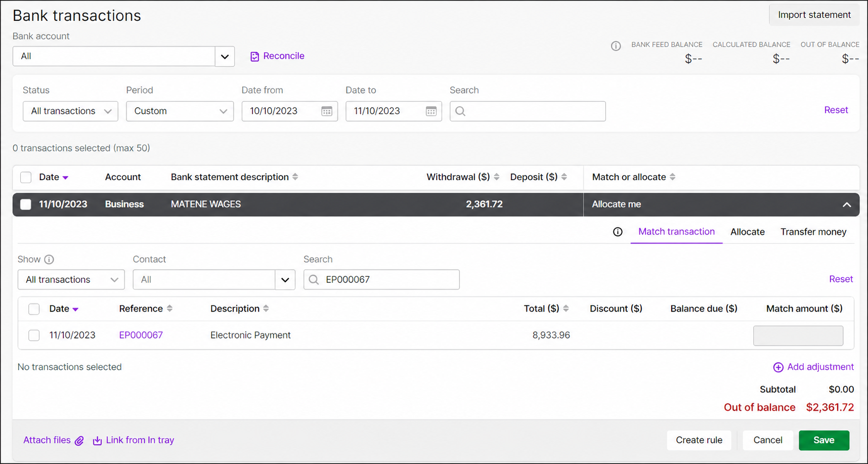Click the green Save button
The image size is (868, 464).
(x=823, y=440)
